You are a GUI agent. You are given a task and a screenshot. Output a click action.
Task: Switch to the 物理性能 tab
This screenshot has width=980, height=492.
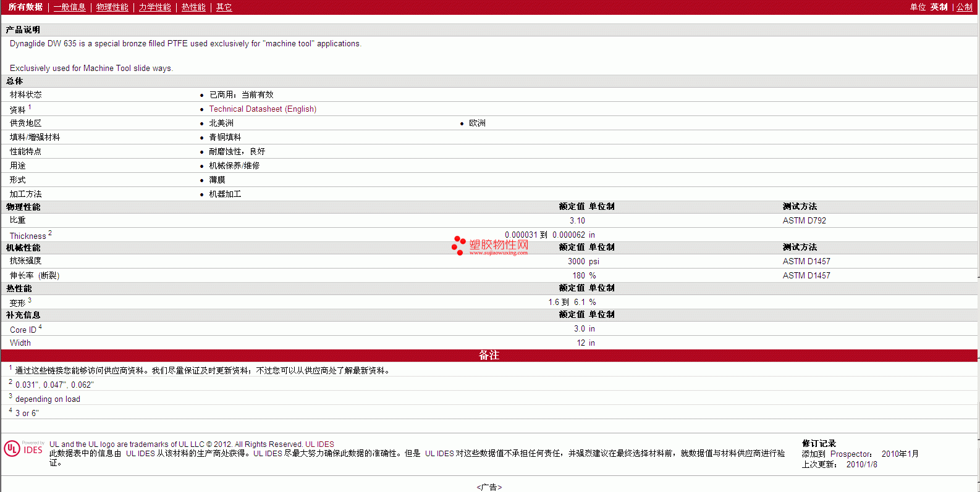pyautogui.click(x=112, y=7)
